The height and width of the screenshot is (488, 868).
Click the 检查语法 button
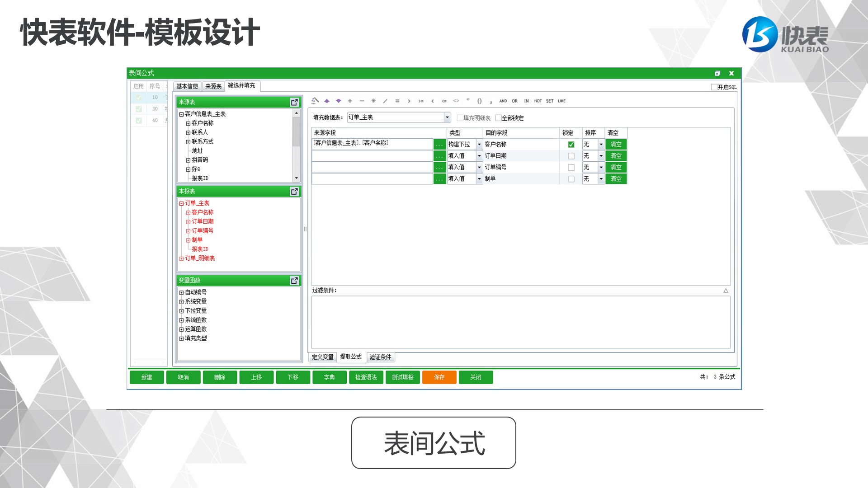click(x=366, y=377)
